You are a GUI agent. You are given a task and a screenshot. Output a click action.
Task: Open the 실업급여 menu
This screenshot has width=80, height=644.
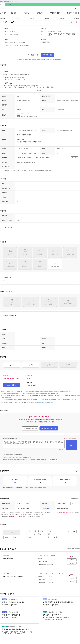pos(40,13)
